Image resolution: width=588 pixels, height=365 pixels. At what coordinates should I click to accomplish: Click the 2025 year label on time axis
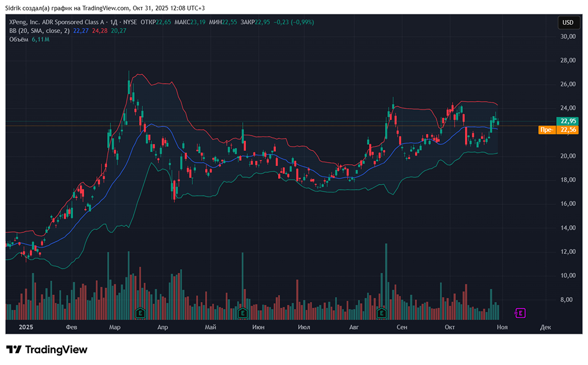click(26, 327)
